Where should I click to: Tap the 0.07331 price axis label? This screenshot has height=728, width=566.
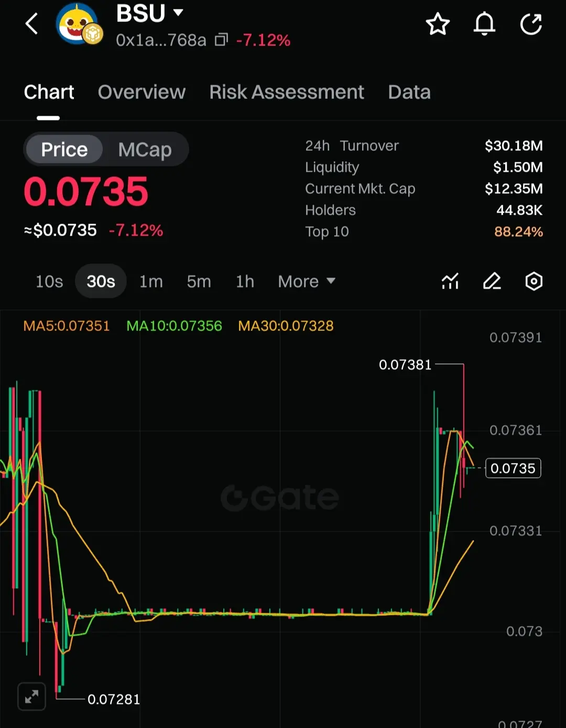click(516, 531)
